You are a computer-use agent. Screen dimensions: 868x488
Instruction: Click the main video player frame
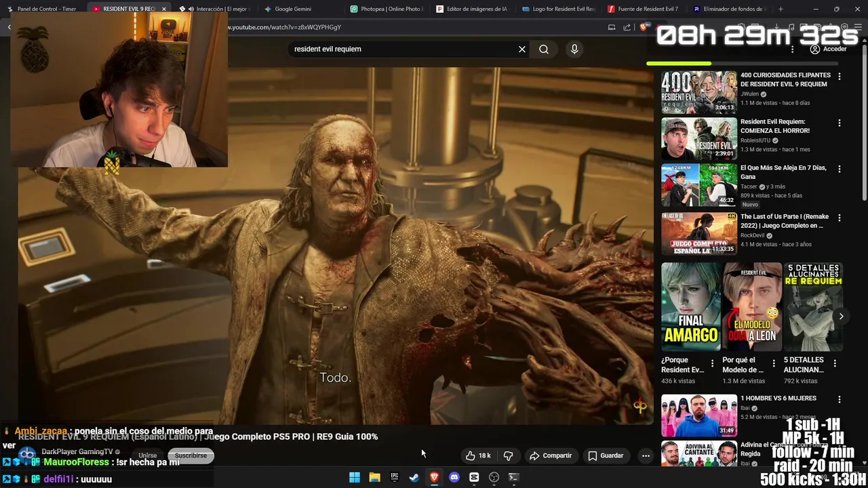point(336,245)
